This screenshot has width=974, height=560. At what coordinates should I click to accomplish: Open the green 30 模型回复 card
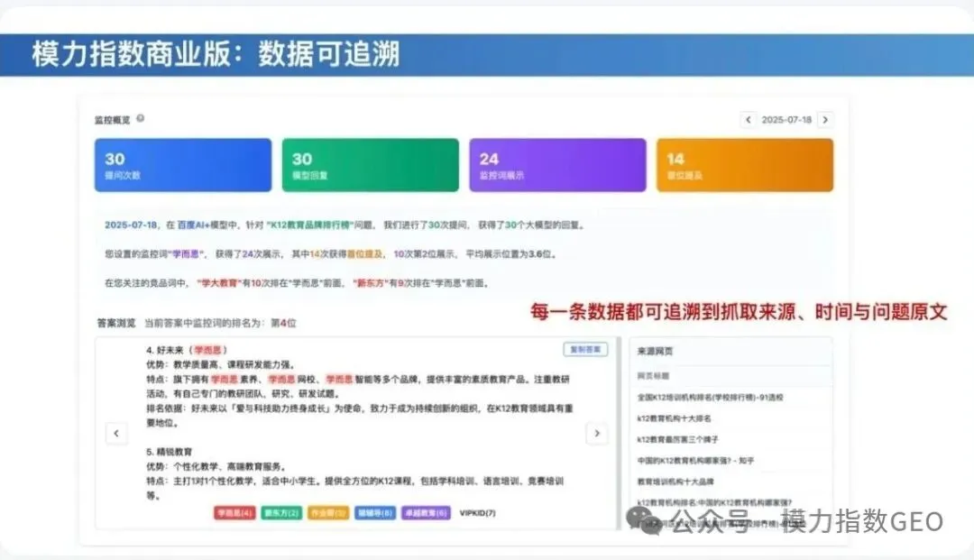(371, 165)
